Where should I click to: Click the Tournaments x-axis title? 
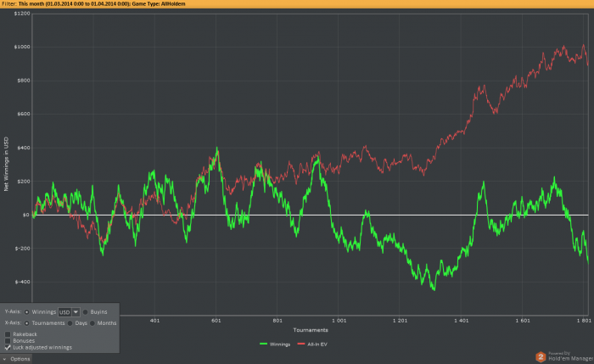[x=311, y=330]
